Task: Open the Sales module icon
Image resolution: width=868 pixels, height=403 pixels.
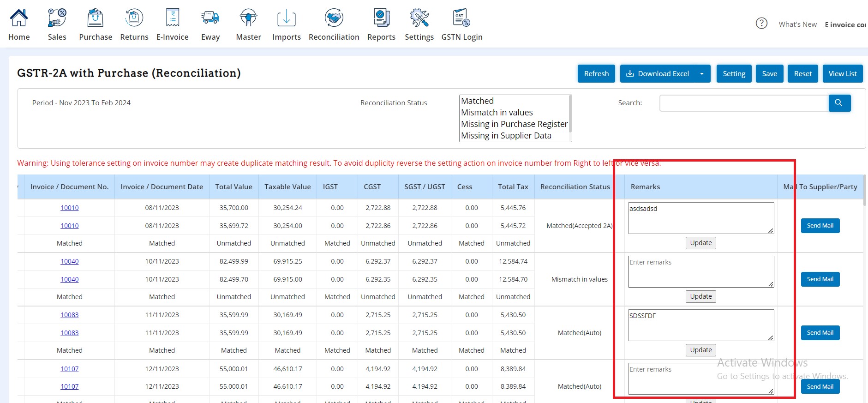Action: pyautogui.click(x=57, y=18)
